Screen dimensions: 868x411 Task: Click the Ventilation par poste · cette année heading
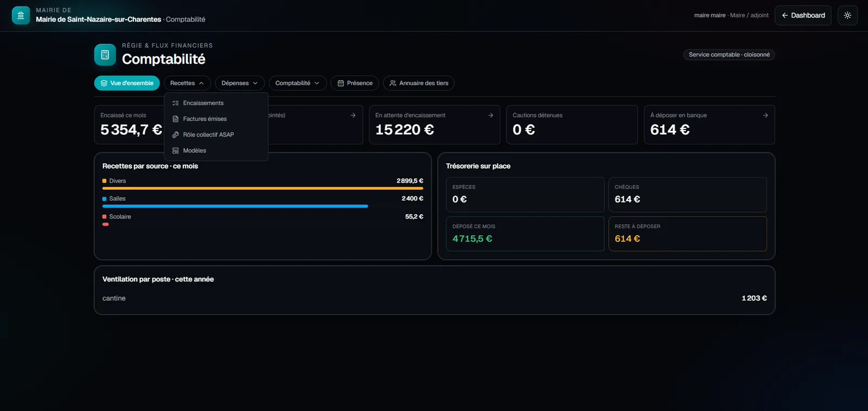(158, 279)
